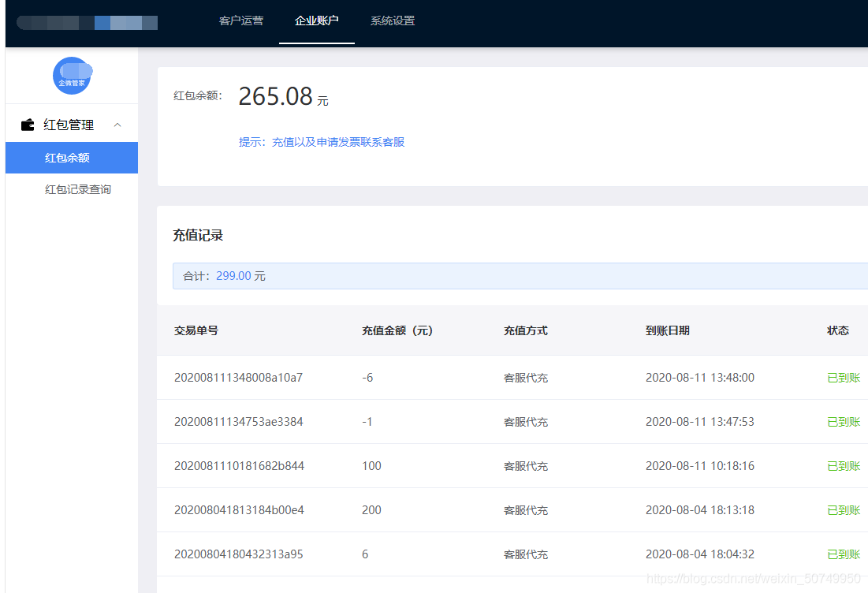This screenshot has width=868, height=593.
Task: Open the 系统设置 tab
Action: coord(393,21)
